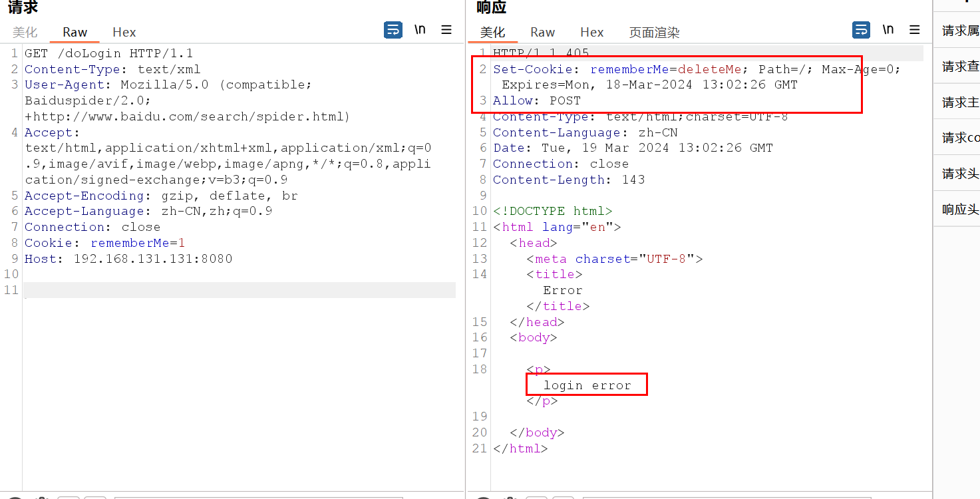Switch response view to Raw tab
Viewport: 980px width, 499px height.
(543, 32)
